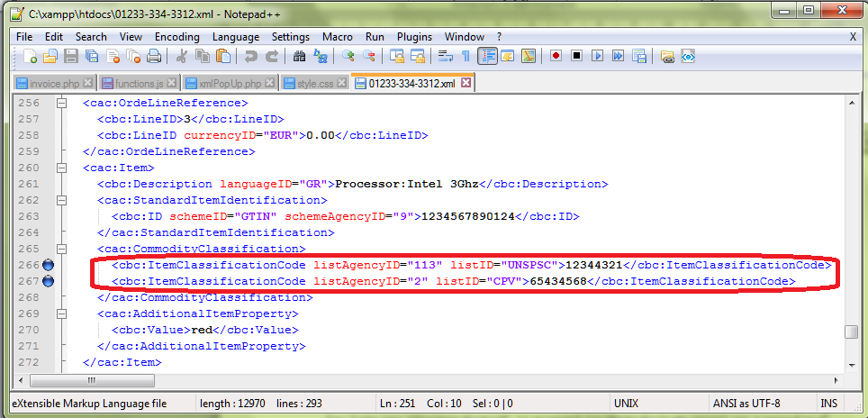Open the File menu
868x418 pixels.
pos(24,37)
